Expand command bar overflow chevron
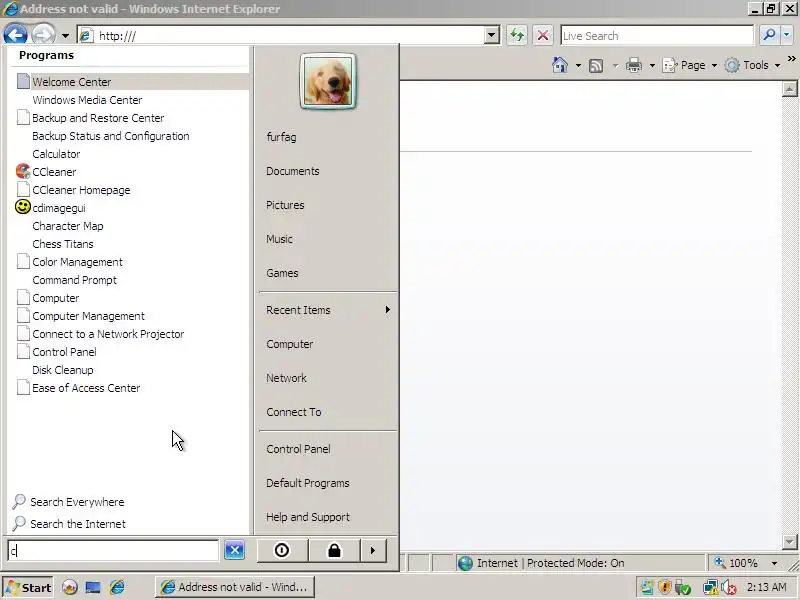Screen dimensions: 800x600 [791, 59]
